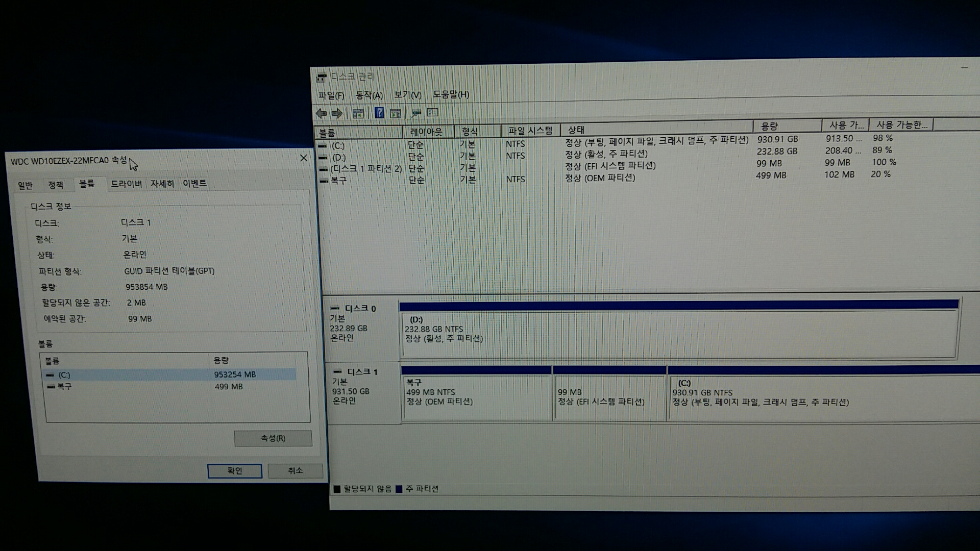Sort by the 볼륨 column header in Disk Management
Image resolution: width=980 pixels, height=551 pixels.
click(359, 133)
